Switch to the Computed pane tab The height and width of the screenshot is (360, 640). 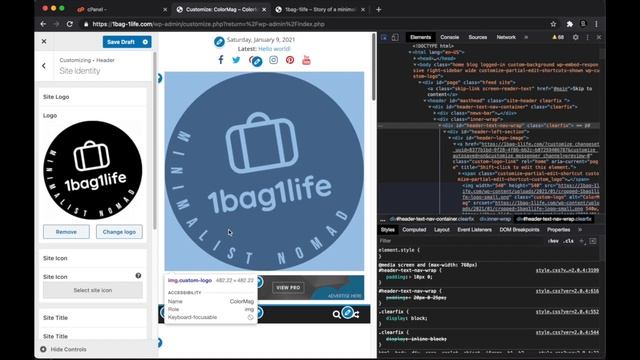pos(414,230)
